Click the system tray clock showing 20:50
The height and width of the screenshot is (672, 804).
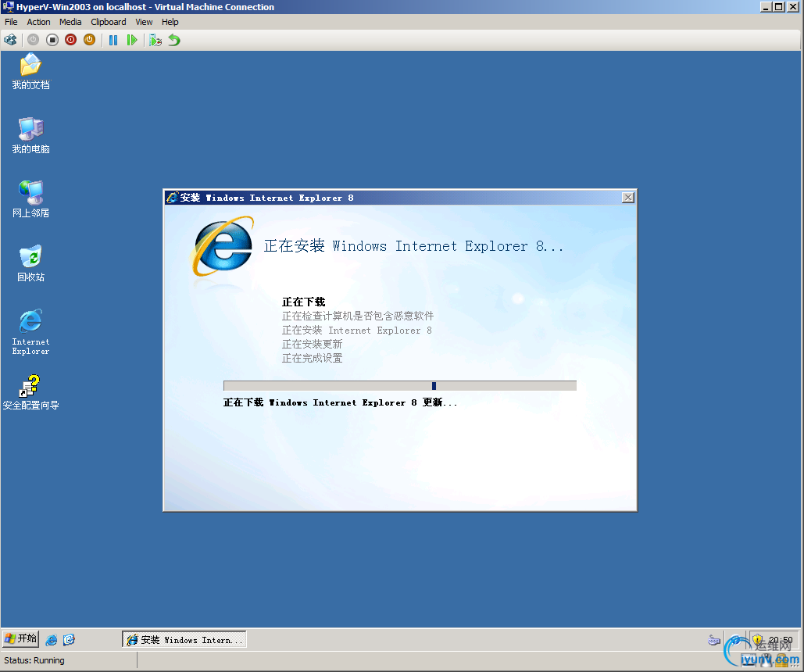tap(781, 640)
